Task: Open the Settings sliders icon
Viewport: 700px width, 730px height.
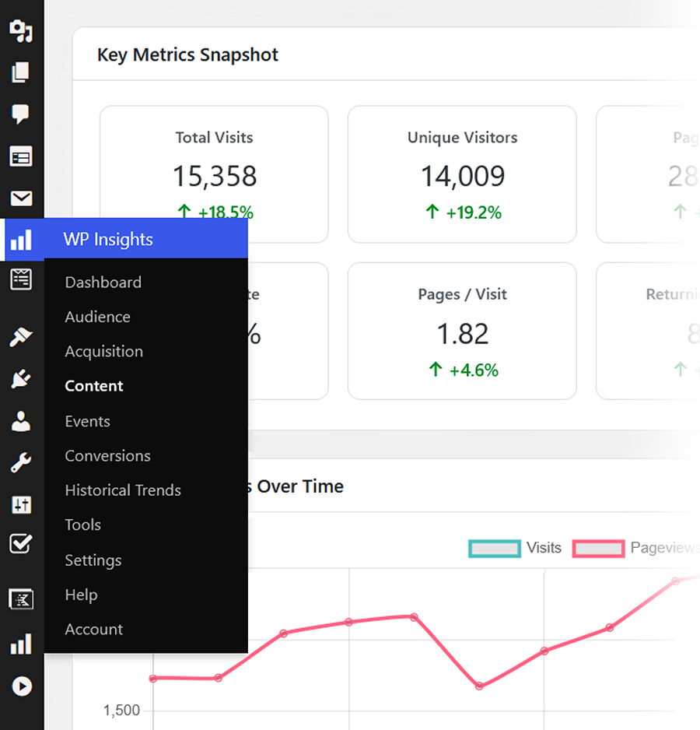Action: coord(22,504)
